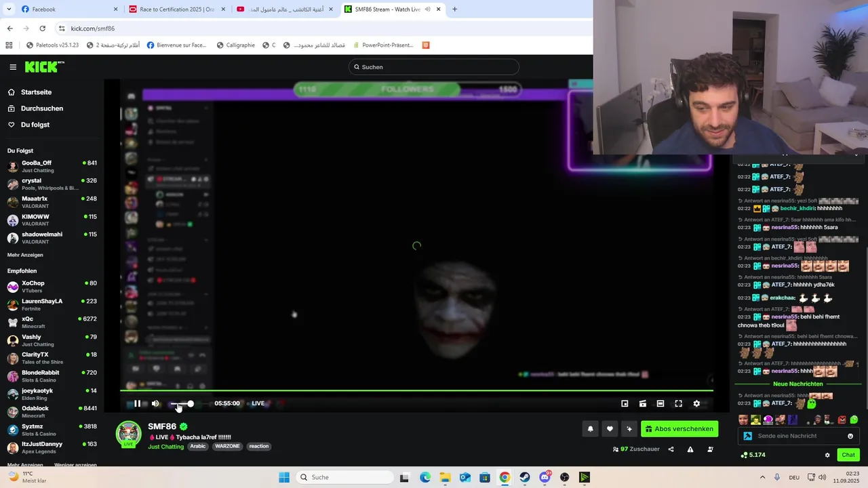Click Sende eine Nachricht chat field
Viewport: 868px width, 488px height.
coord(797,436)
